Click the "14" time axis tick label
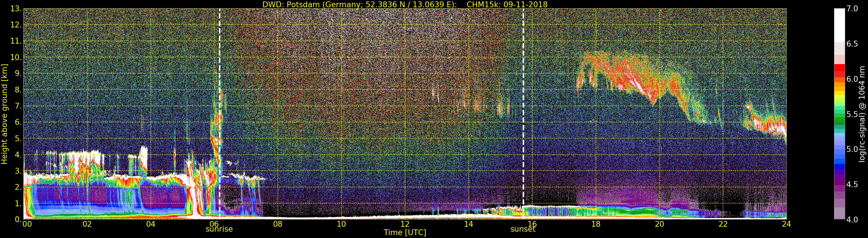This screenshot has height=238, width=868. pyautogui.click(x=468, y=224)
